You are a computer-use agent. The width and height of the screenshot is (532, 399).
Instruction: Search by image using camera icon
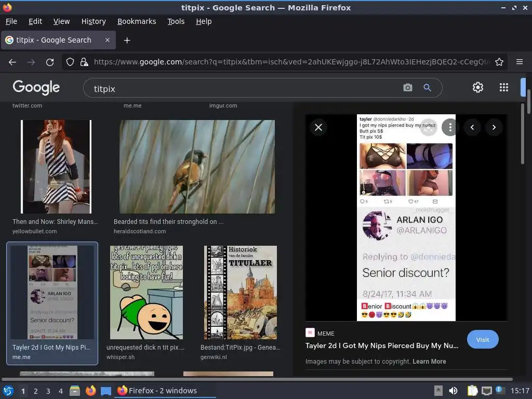[407, 87]
